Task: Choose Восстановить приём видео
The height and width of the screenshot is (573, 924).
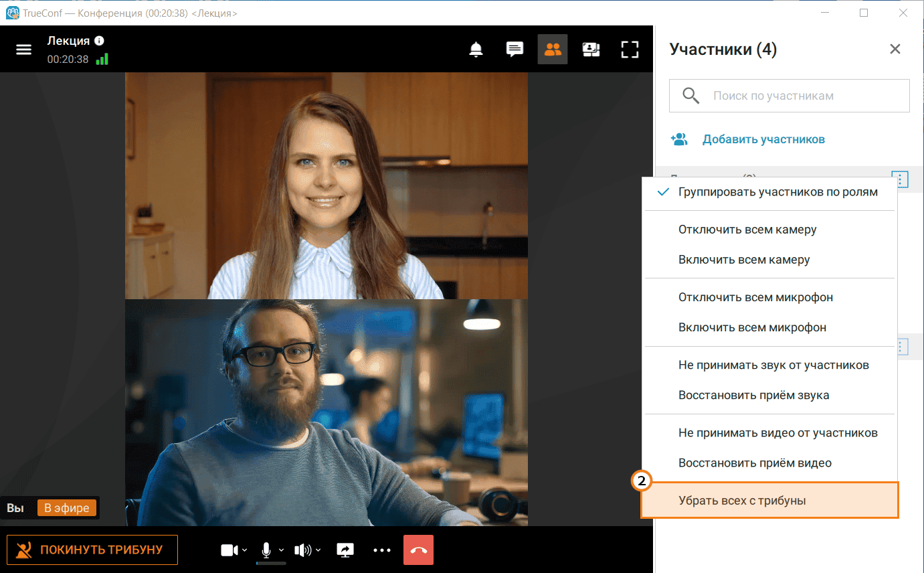Action: click(769, 463)
